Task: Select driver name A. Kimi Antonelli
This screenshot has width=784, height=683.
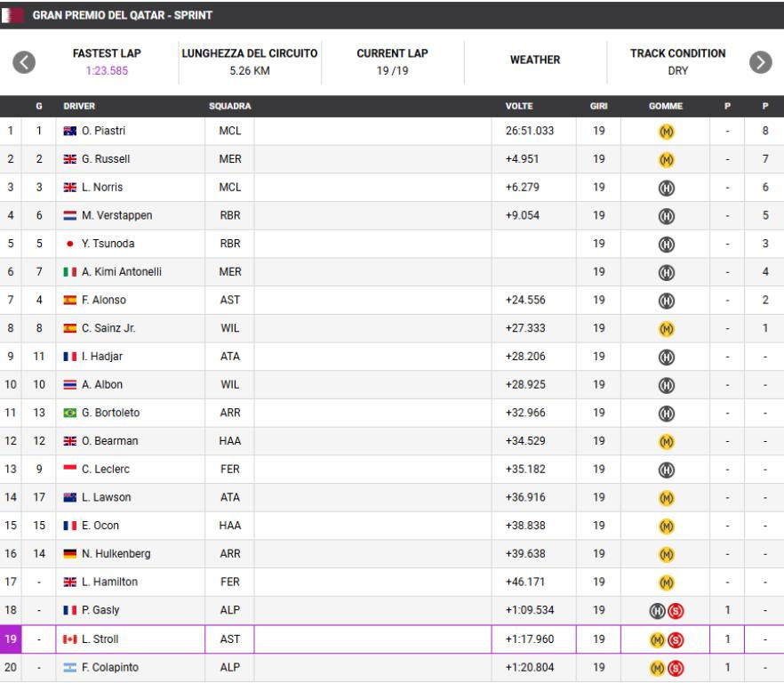Action: 122,272
